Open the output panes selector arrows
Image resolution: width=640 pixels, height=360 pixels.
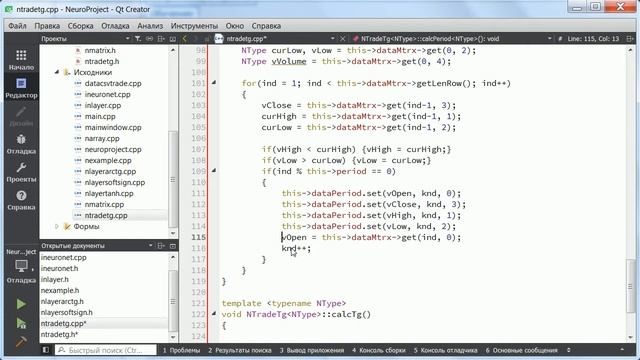569,350
